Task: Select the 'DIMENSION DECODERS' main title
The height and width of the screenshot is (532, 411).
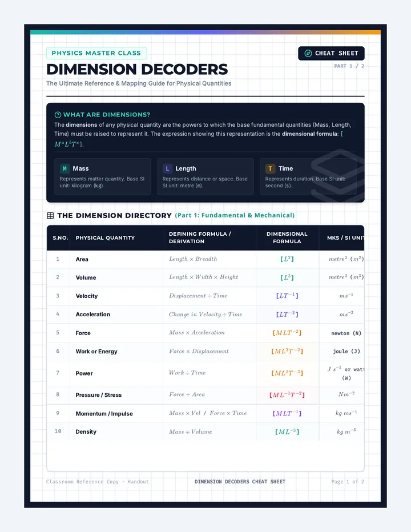Action: pos(137,69)
